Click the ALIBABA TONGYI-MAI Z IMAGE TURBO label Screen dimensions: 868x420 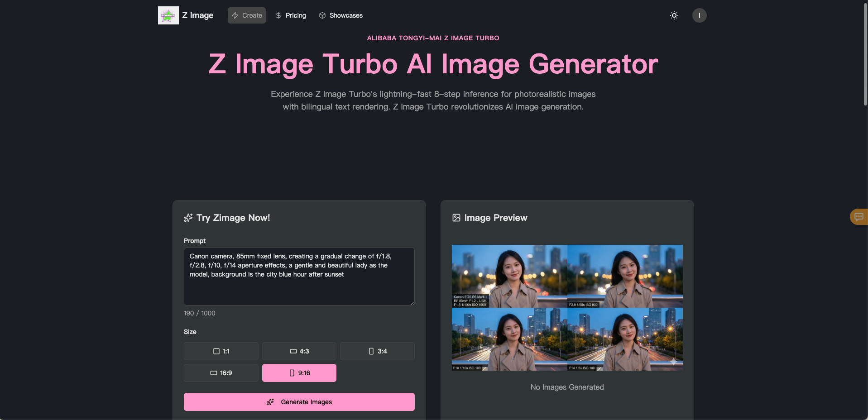coord(433,38)
